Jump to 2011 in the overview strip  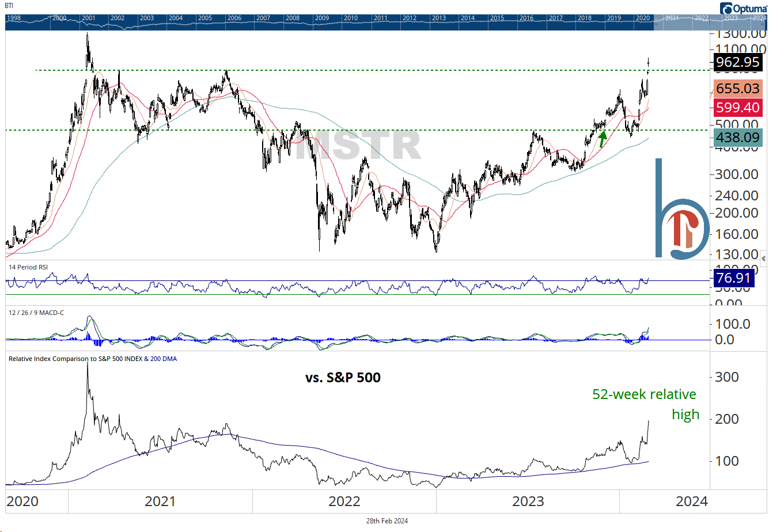point(381,18)
